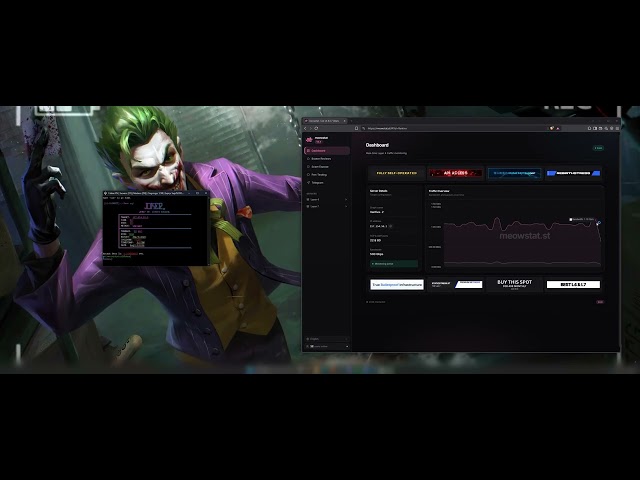Click the meowstat cat logo in sidebar
640x480 pixels.
point(309,140)
